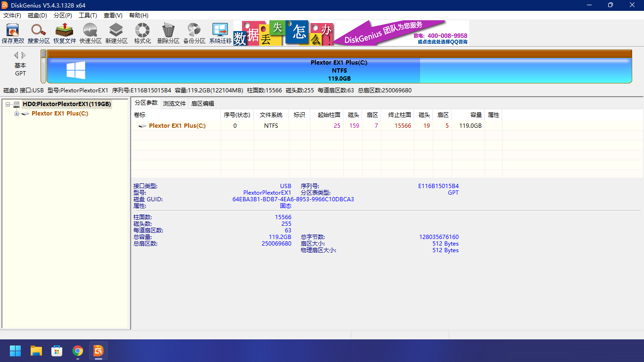Click the 卷标 column header
This screenshot has width=644, height=362.
pos(176,115)
